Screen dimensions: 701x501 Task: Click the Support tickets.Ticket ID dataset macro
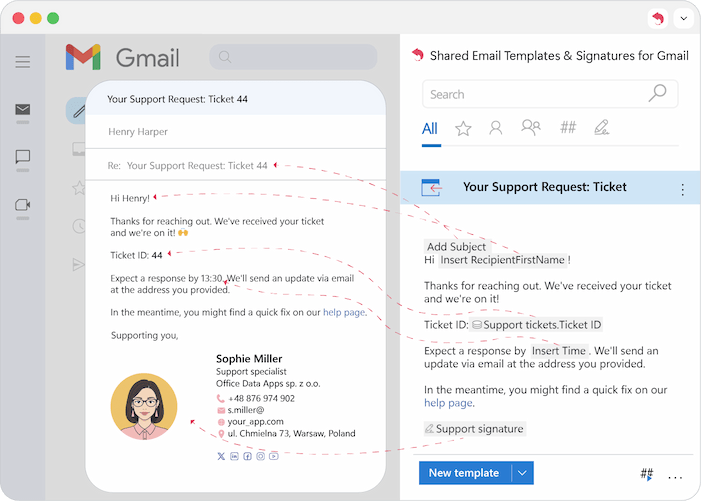coord(536,325)
